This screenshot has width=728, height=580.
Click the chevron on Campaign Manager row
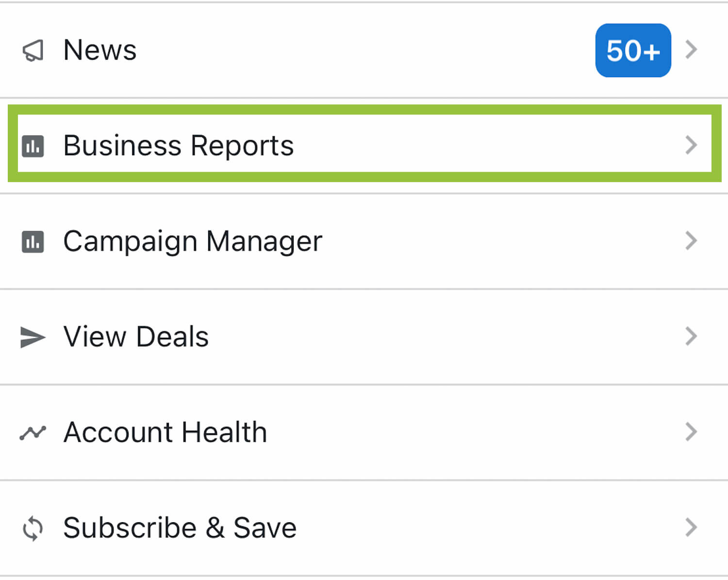[692, 241]
